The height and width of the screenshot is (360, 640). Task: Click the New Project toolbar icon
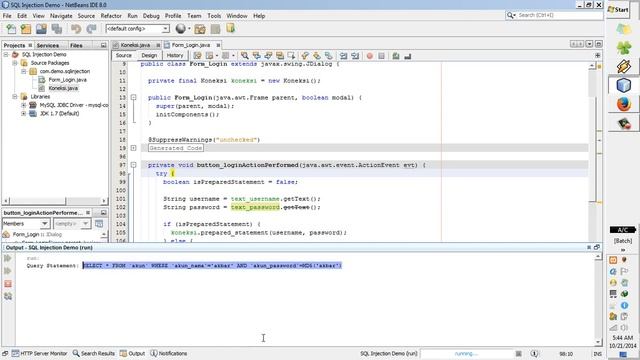pos(26,29)
